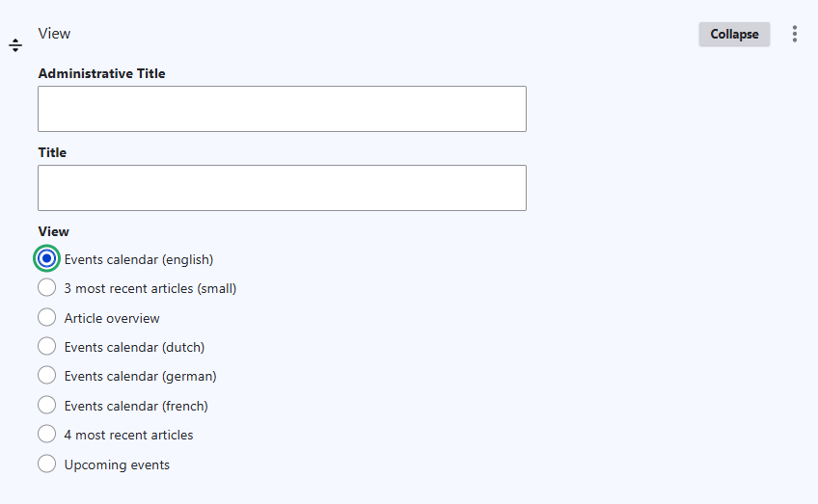Choose the Events calendar (french) radio
The height and width of the screenshot is (504, 818).
(46, 405)
